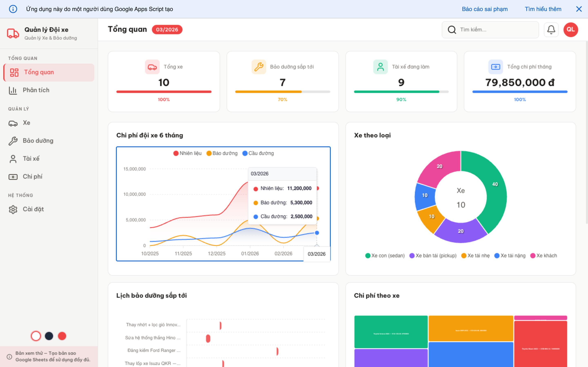Click the notification bell icon
This screenshot has height=367, width=588.
[x=551, y=30]
